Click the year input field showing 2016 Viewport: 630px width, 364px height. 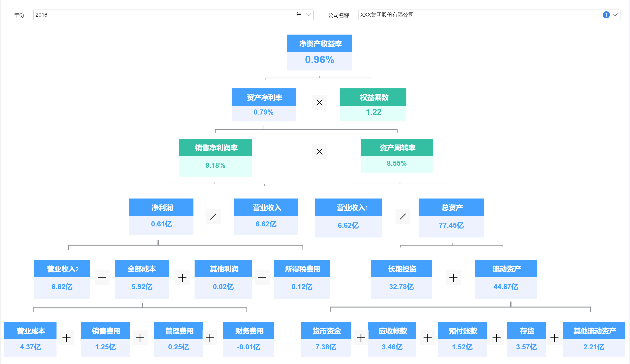(x=162, y=15)
